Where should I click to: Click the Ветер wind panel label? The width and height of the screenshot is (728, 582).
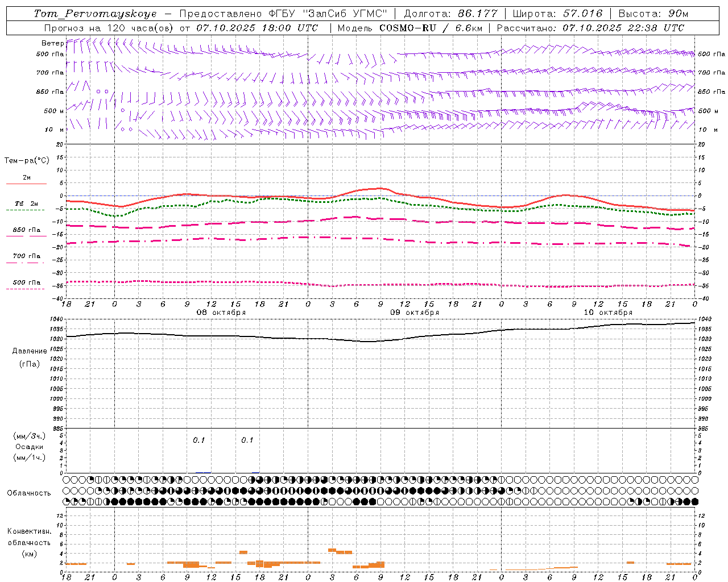pyautogui.click(x=52, y=43)
